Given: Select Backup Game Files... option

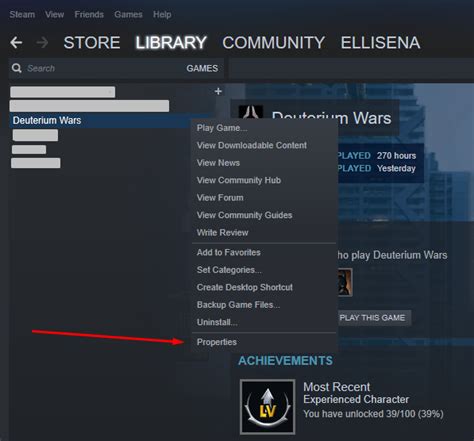Looking at the screenshot, I should click(x=238, y=305).
